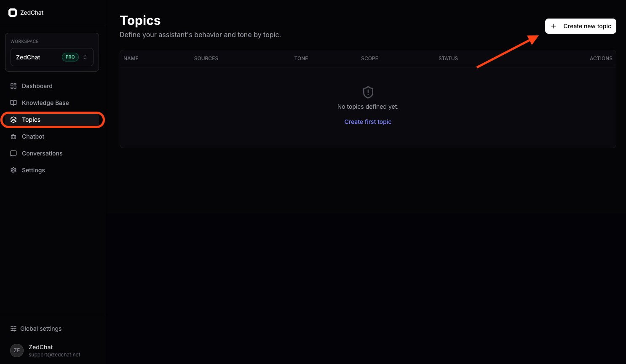Open Settings using the gear icon

point(13,170)
